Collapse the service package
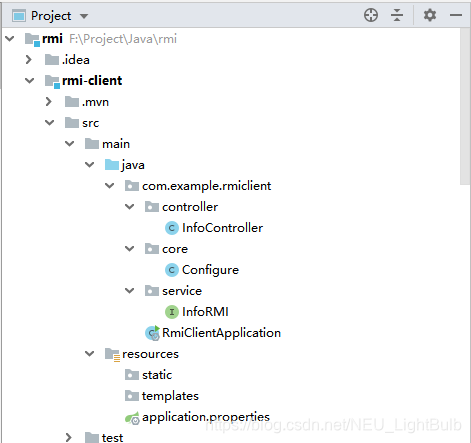The width and height of the screenshot is (471, 443). tap(130, 291)
